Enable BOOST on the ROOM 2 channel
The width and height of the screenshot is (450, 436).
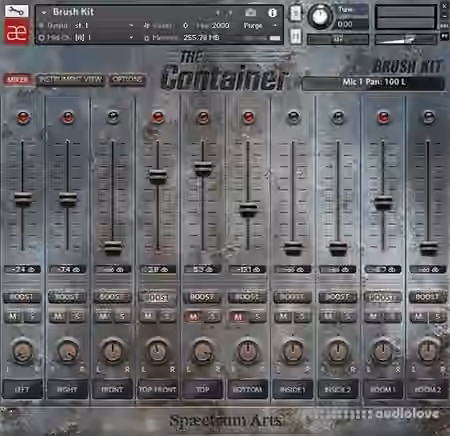[x=428, y=297]
